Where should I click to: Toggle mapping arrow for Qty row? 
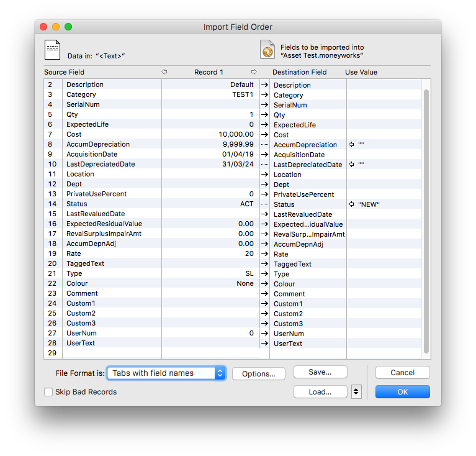coord(265,114)
